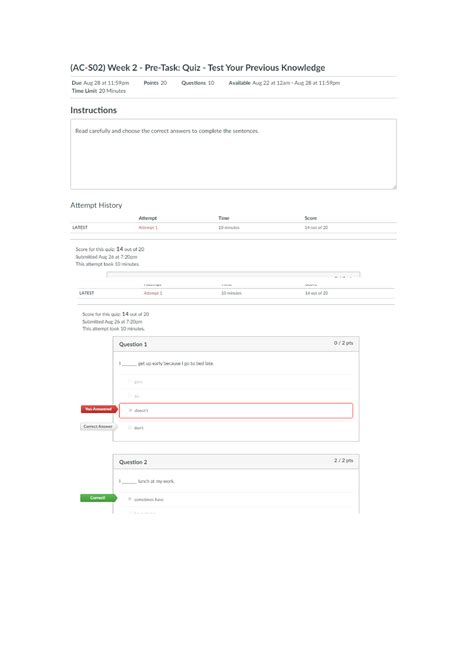Click the "Attempt History" heading
This screenshot has width=474, height=670.
96,205
